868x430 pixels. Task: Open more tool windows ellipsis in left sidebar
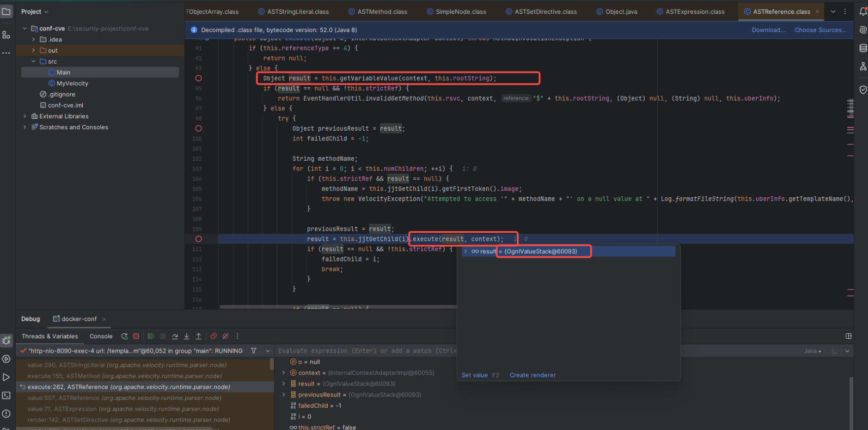point(6,53)
